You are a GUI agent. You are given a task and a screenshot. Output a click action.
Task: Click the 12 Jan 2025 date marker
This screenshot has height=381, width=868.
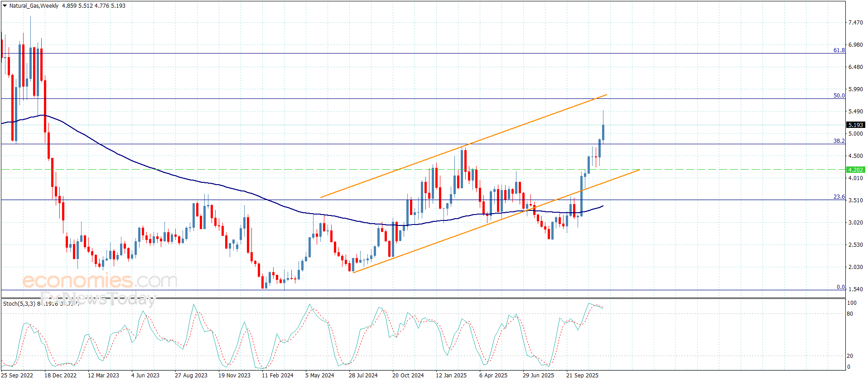[451, 375]
